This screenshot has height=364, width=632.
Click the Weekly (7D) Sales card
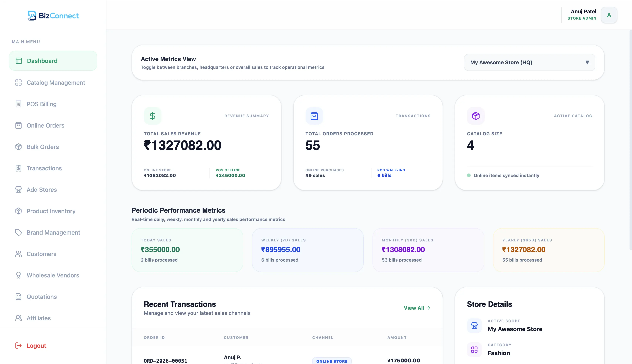(308, 250)
